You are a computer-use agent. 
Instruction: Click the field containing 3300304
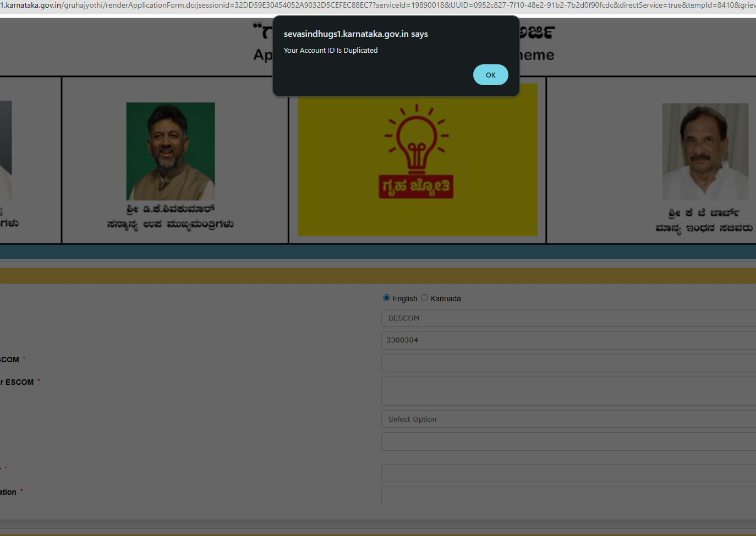tap(568, 340)
